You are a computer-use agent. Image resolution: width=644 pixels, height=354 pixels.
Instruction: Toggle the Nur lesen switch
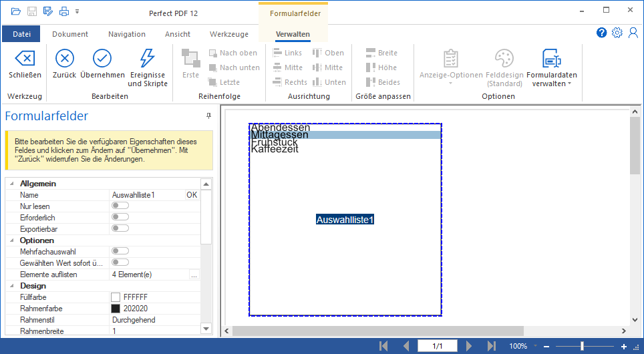point(120,206)
